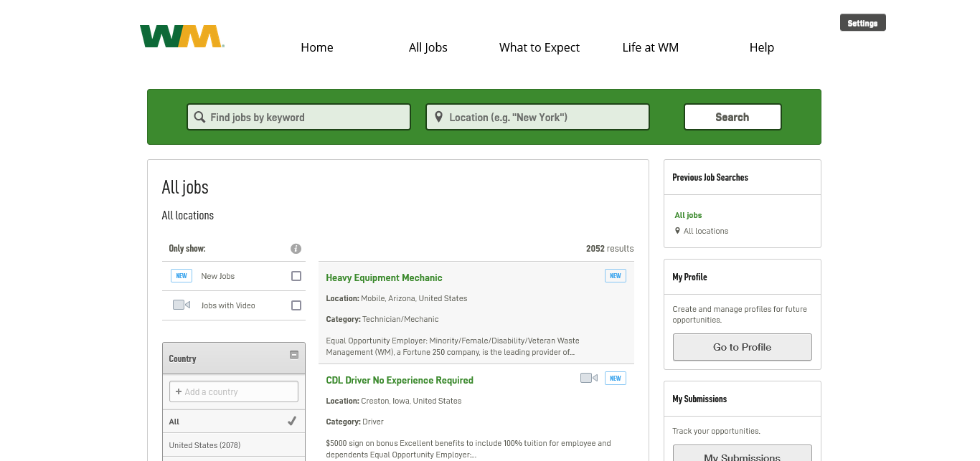Click the Find jobs by keyword field
The width and height of the screenshot is (980, 461).
click(x=305, y=117)
